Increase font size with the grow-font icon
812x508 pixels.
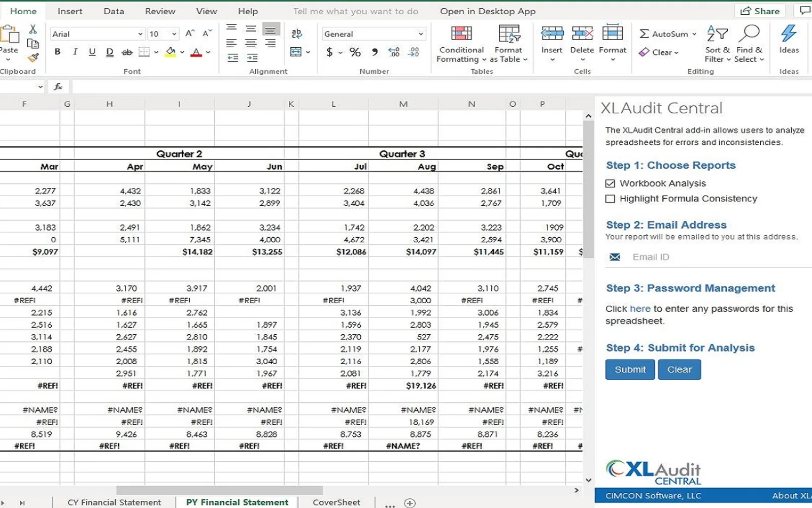pos(190,34)
